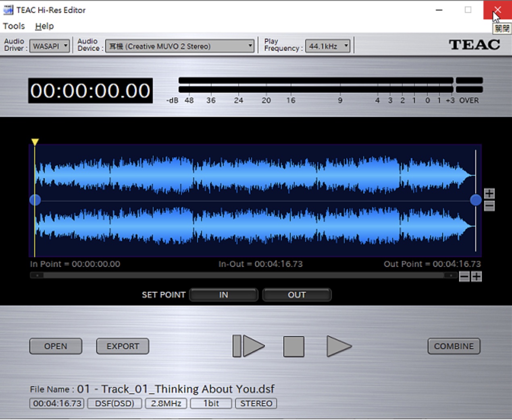This screenshot has height=420, width=512.
Task: Zoom in waveform amplitude with vertical plus
Action: click(489, 193)
